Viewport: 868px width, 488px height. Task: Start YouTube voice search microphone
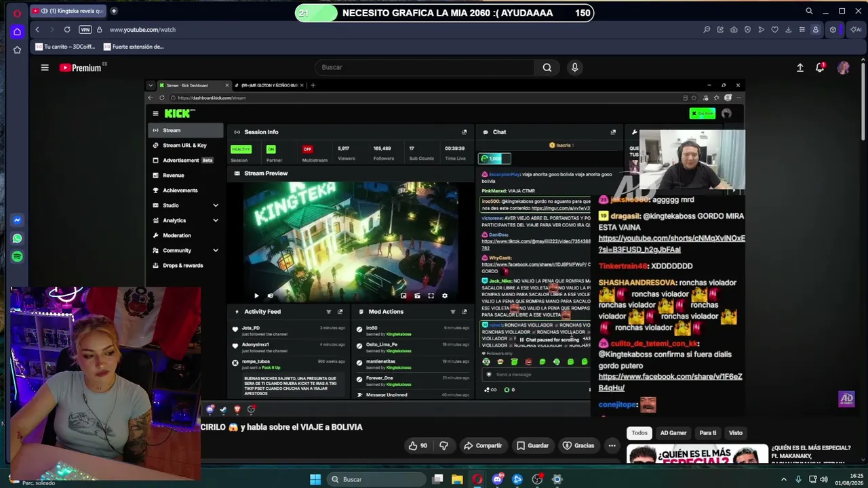click(574, 67)
